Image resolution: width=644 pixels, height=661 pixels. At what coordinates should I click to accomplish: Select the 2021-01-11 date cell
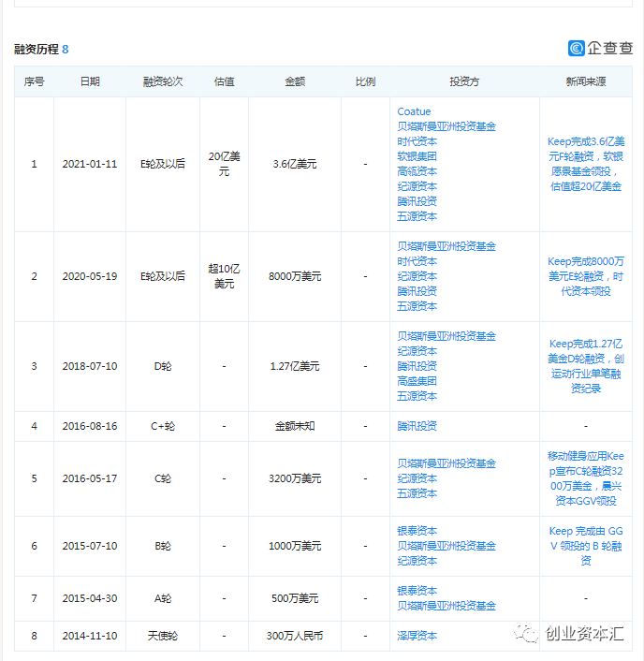(90, 164)
